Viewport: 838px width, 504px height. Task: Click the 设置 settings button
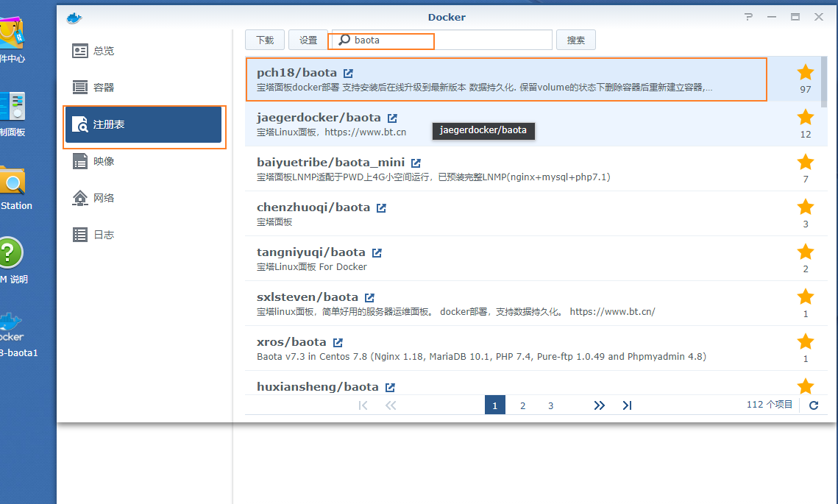click(x=308, y=40)
